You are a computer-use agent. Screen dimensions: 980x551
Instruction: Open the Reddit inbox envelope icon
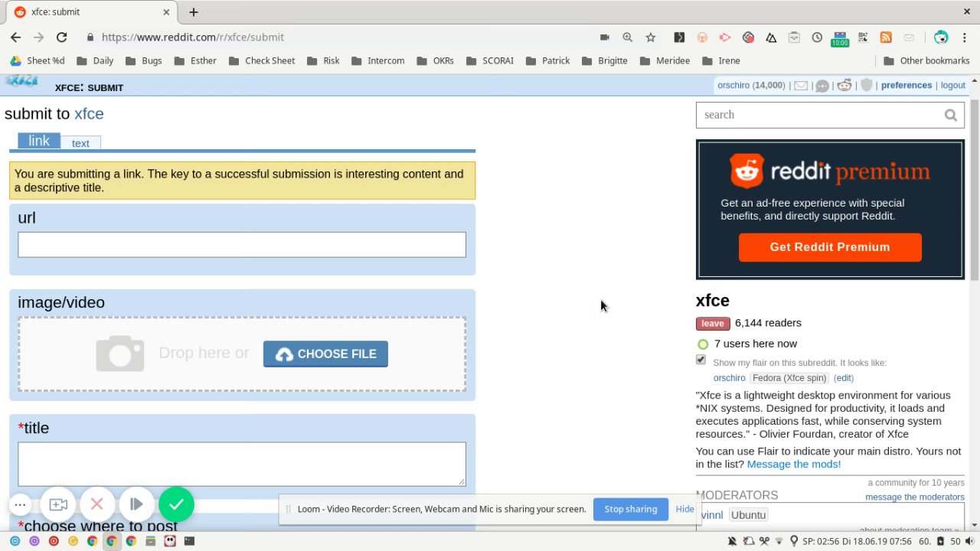point(800,86)
